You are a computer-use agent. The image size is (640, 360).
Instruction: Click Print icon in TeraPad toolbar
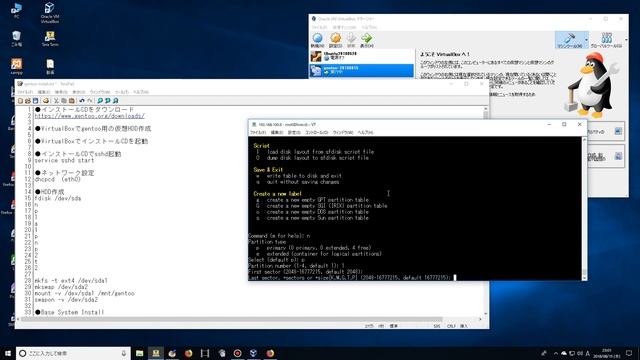pyautogui.click(x=46, y=100)
